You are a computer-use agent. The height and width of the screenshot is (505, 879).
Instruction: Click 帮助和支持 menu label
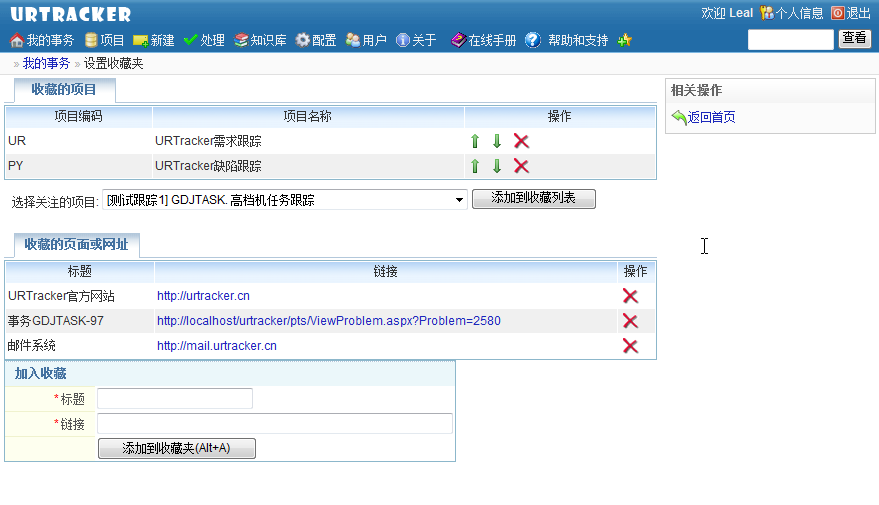pyautogui.click(x=578, y=40)
